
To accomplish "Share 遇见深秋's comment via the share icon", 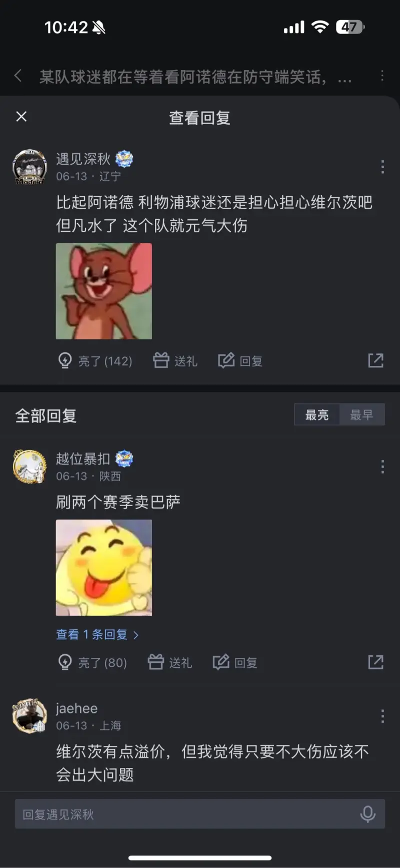I will [375, 360].
